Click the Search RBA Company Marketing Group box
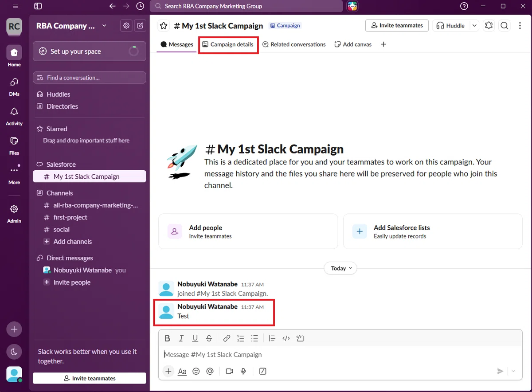This screenshot has height=392, width=532. click(246, 6)
